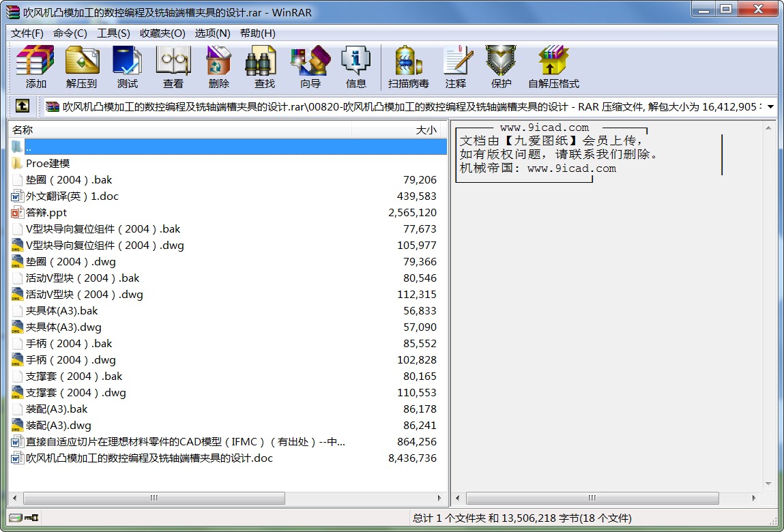Open the File (文件) menu
The width and height of the screenshot is (784, 532).
point(27,33)
